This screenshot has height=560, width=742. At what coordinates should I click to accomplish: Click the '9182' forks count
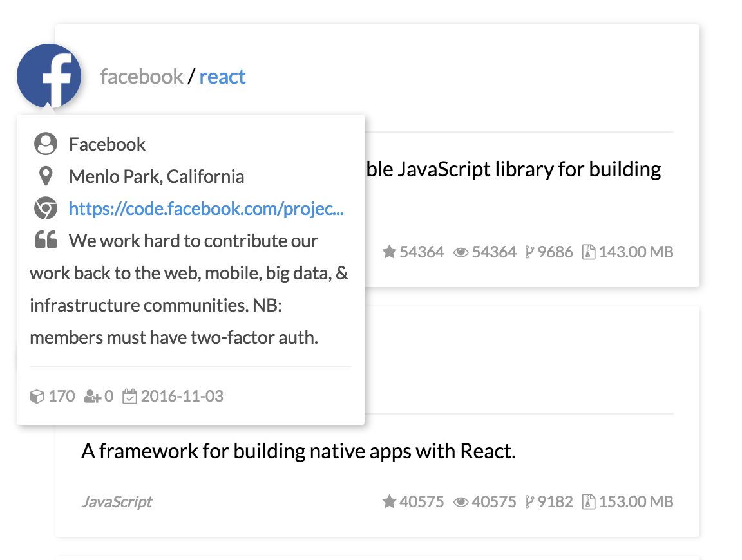click(555, 501)
